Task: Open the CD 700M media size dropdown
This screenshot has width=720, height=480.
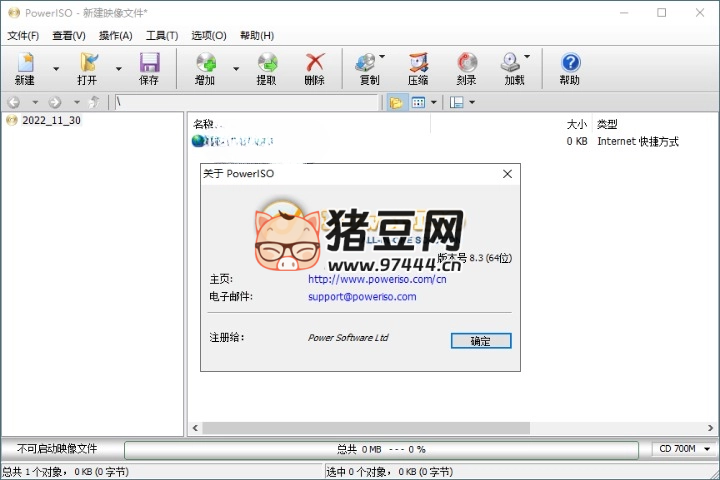Action: pyautogui.click(x=684, y=449)
